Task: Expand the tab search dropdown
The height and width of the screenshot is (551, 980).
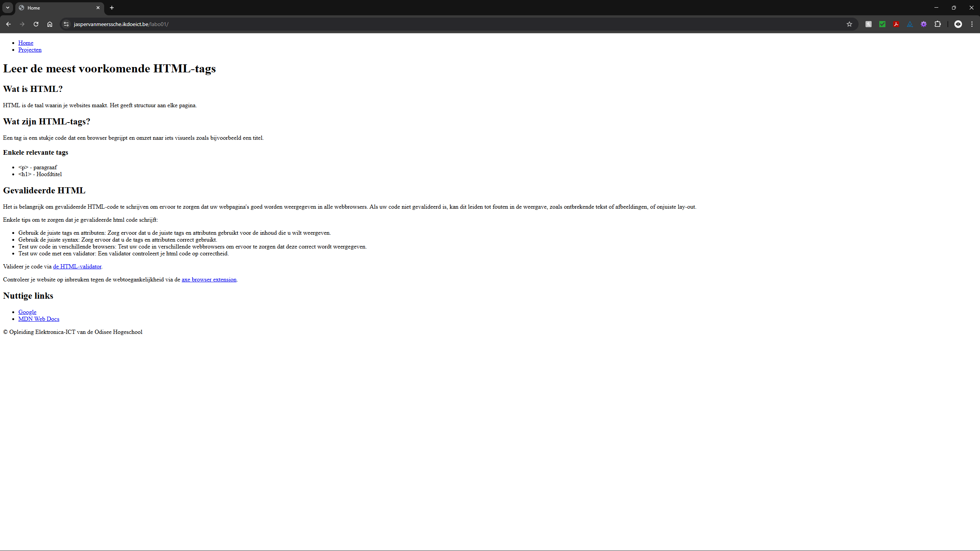Action: coord(8,8)
